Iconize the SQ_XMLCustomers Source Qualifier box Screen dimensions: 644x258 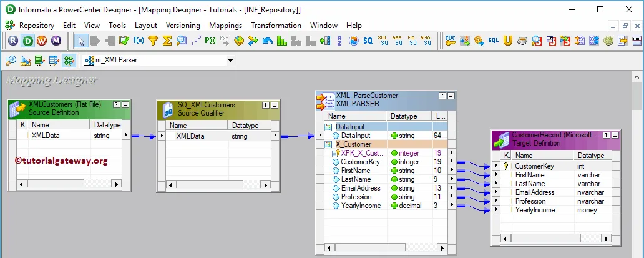pos(275,105)
